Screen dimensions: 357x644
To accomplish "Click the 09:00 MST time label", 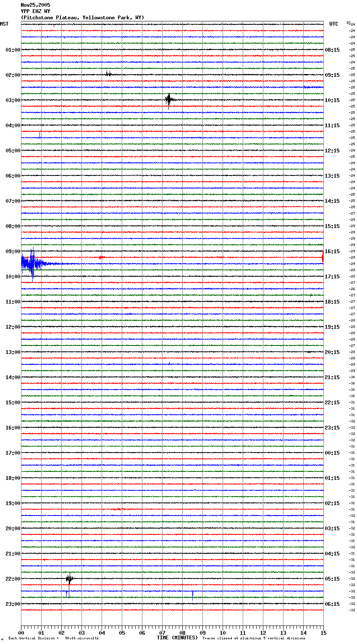I will (x=13, y=251).
